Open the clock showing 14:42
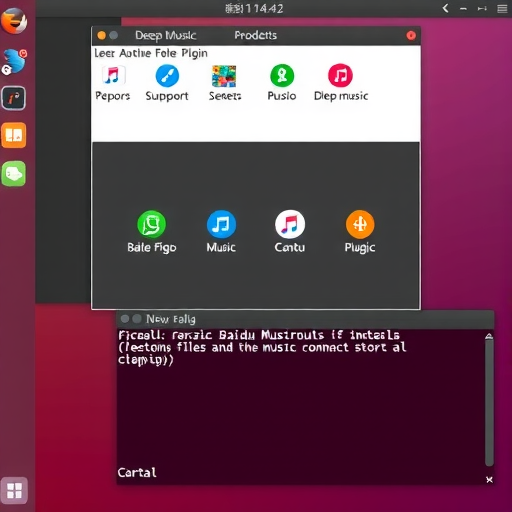The image size is (512, 512). (x=254, y=8)
